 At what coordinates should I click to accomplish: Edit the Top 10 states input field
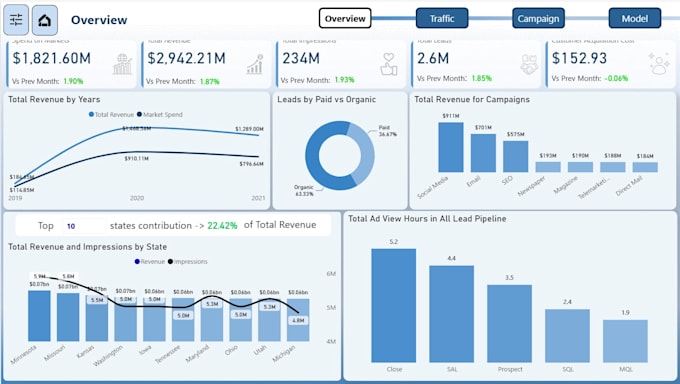(x=84, y=226)
